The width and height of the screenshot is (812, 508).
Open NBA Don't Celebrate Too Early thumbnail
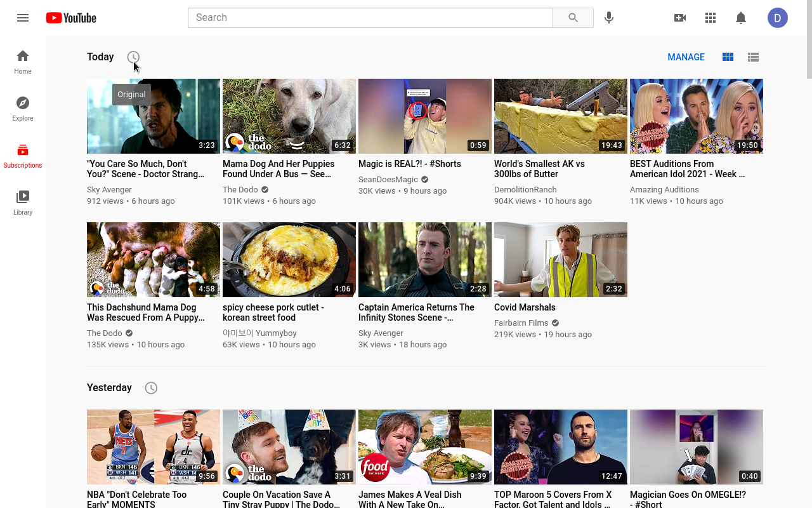[x=154, y=447]
